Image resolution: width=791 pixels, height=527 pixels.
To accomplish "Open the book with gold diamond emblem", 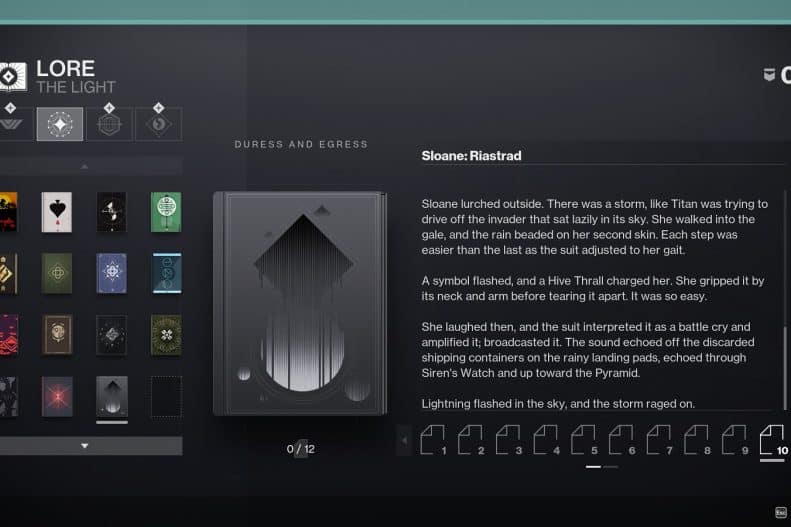I will pyautogui.click(x=9, y=273).
